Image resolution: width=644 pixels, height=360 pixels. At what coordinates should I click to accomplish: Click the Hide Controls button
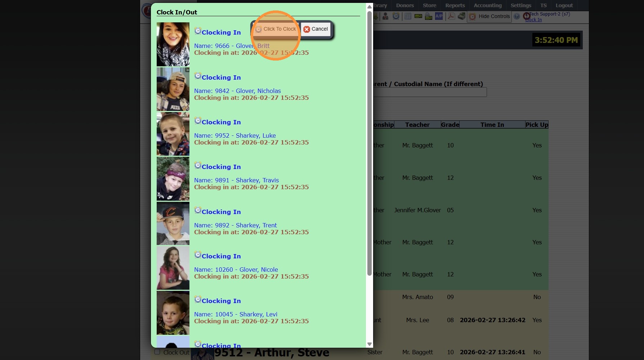489,16
